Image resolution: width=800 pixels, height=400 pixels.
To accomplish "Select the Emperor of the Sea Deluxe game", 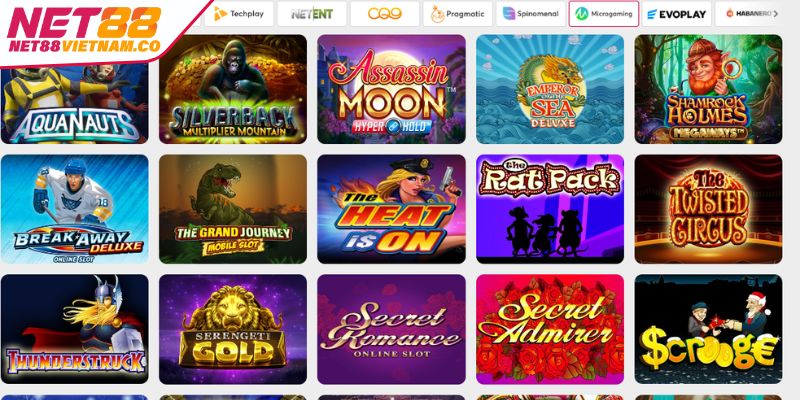I will point(550,89).
